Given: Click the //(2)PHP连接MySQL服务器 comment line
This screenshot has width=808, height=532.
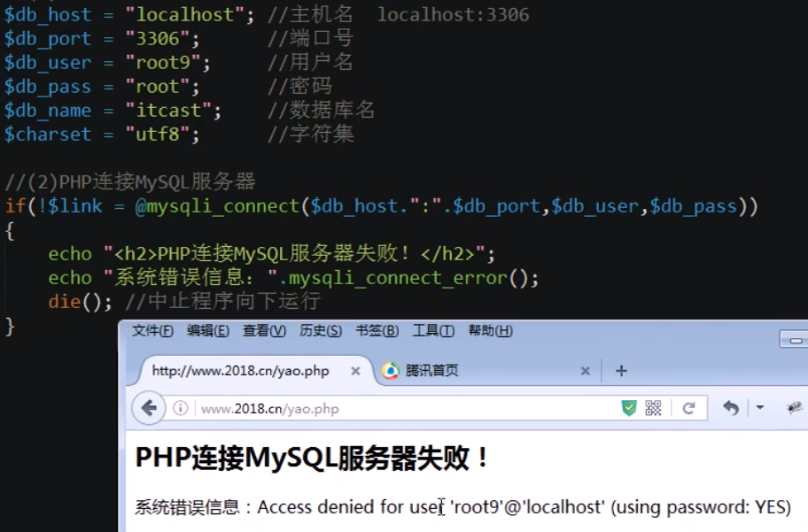Looking at the screenshot, I should coord(130,181).
